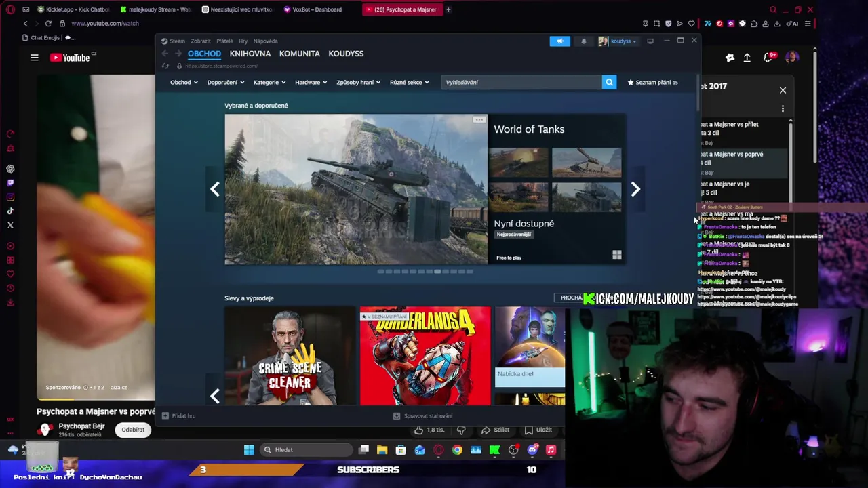Open the Windows Start menu
The height and width of the screenshot is (488, 868).
coord(249,450)
